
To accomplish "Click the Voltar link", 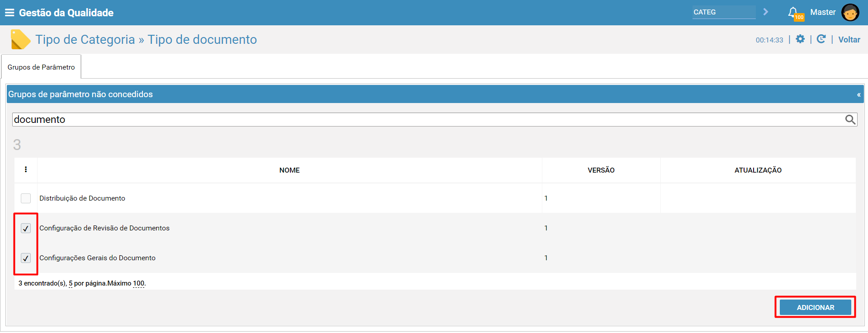I will click(x=849, y=40).
